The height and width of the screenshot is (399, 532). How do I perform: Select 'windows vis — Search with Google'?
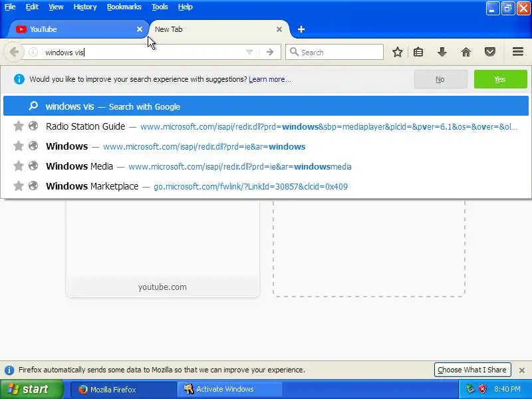tap(265, 106)
